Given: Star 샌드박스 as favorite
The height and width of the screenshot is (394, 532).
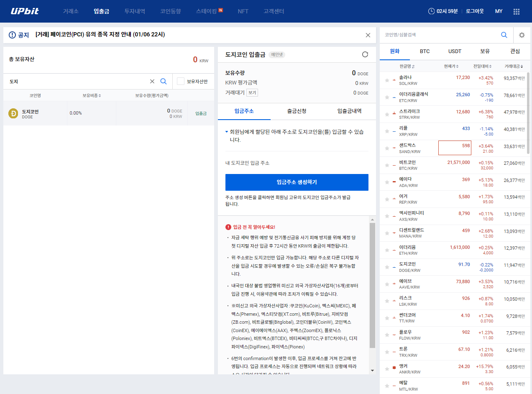Looking at the screenshot, I should coord(387,148).
